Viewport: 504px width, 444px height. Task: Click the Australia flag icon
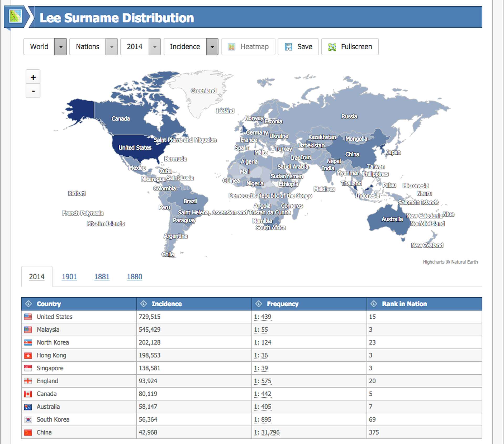28,407
